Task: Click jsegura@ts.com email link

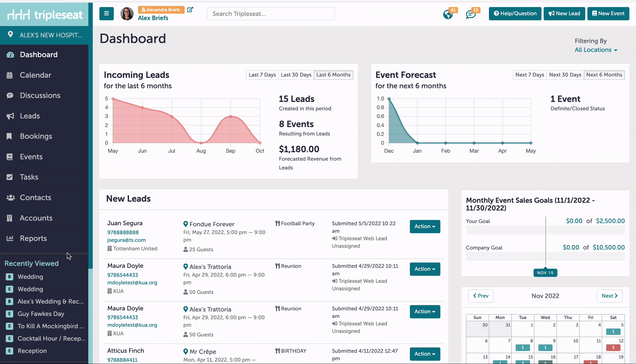Action: pyautogui.click(x=126, y=240)
